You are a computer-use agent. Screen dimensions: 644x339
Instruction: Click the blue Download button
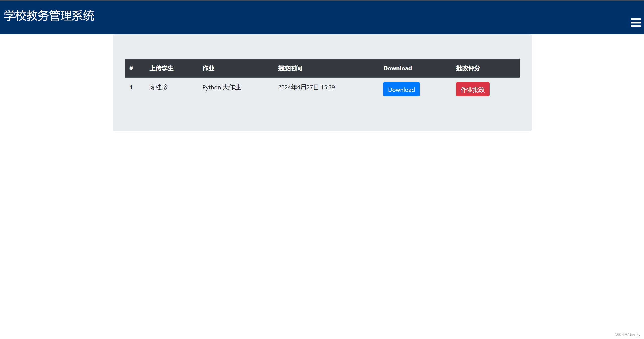click(401, 89)
